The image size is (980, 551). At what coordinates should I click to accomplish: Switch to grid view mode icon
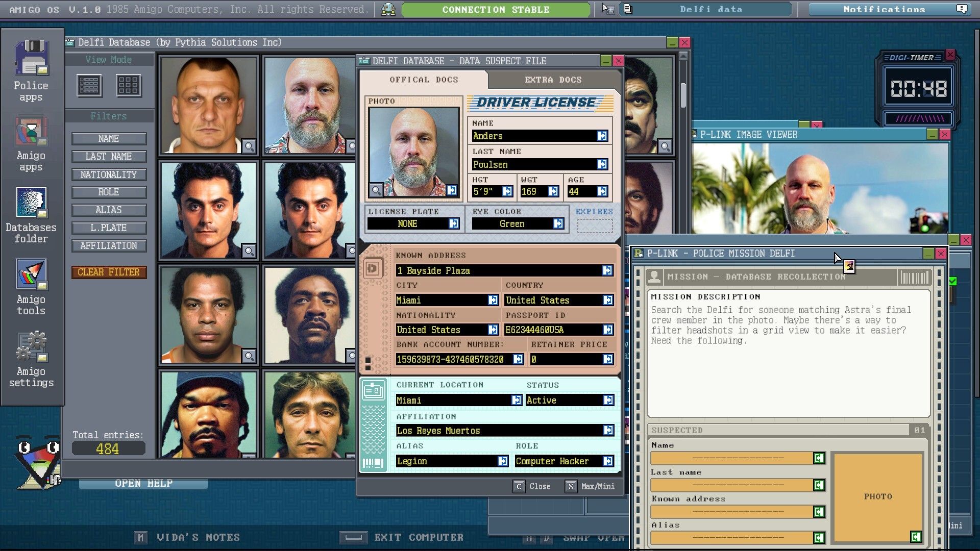coord(128,85)
